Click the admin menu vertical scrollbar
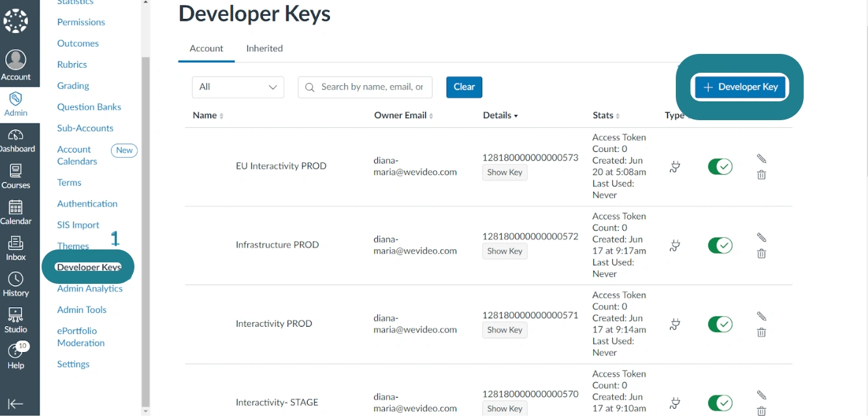Screen dimensions: 868x417 coord(145,231)
